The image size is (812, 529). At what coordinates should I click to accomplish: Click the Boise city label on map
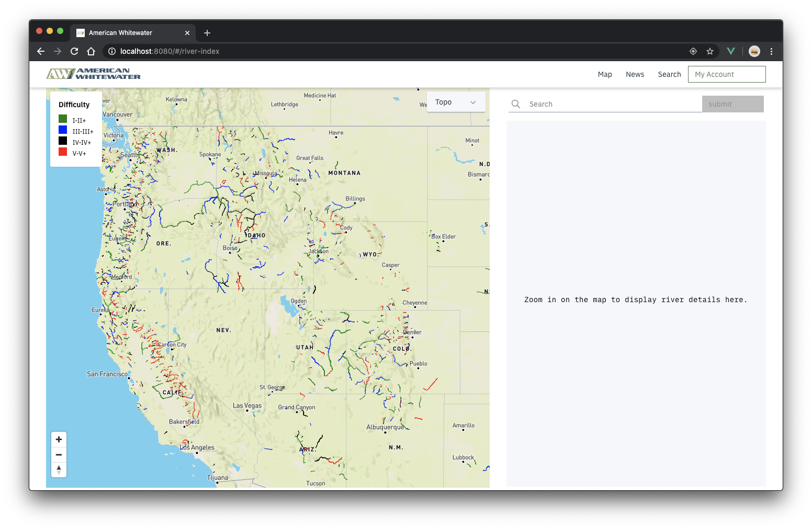click(230, 248)
